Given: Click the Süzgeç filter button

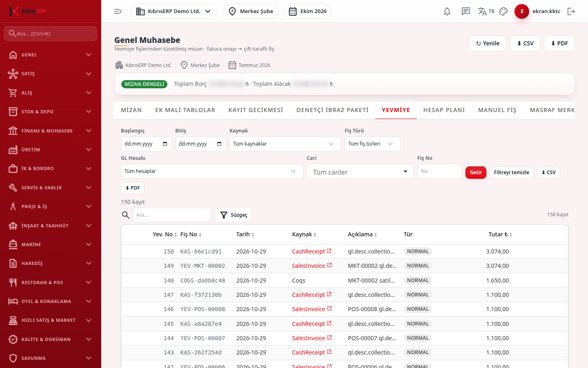Looking at the screenshot, I should point(233,215).
